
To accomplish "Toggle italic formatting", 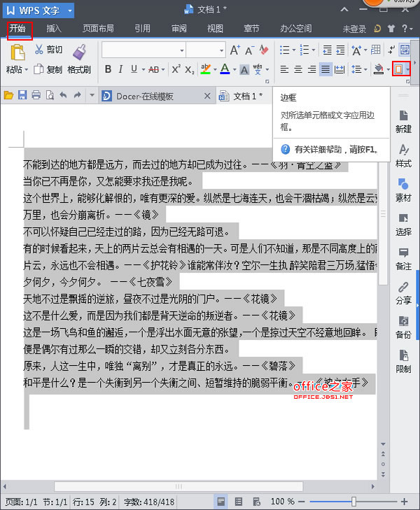I will click(x=122, y=69).
